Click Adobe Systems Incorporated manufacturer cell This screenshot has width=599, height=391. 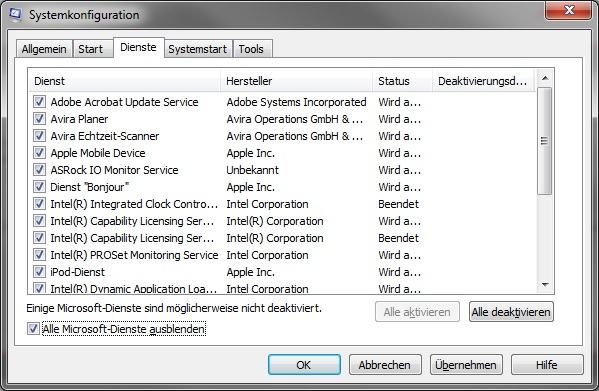tap(296, 102)
